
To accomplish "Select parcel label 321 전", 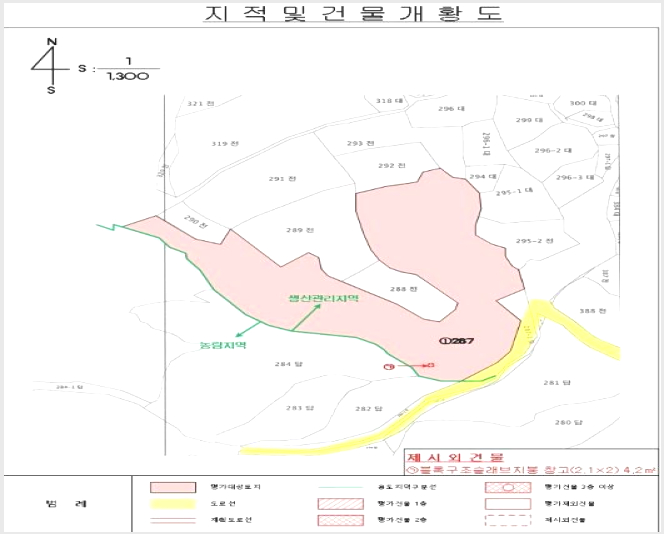I will click(201, 103).
